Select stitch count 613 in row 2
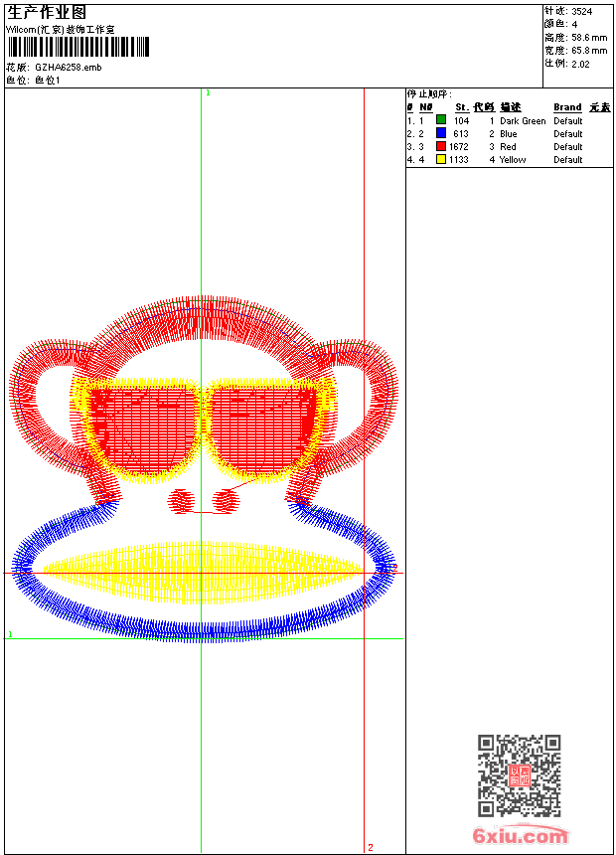616x855 pixels. 461,133
